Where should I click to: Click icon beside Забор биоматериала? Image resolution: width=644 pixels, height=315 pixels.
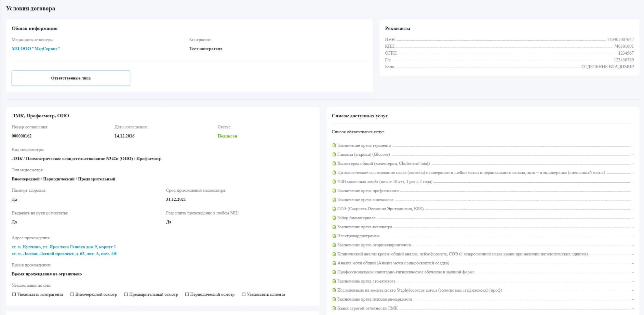[334, 218]
